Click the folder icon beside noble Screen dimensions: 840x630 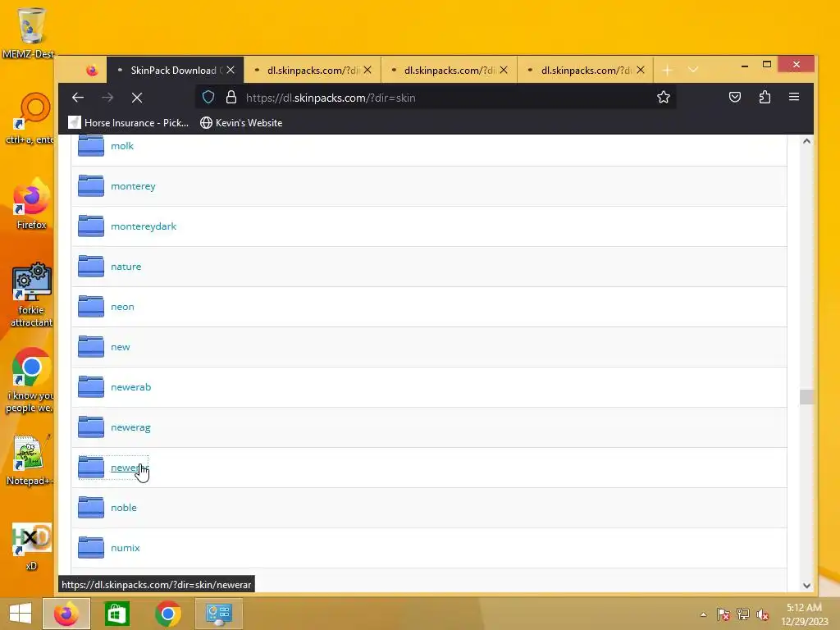pos(91,507)
